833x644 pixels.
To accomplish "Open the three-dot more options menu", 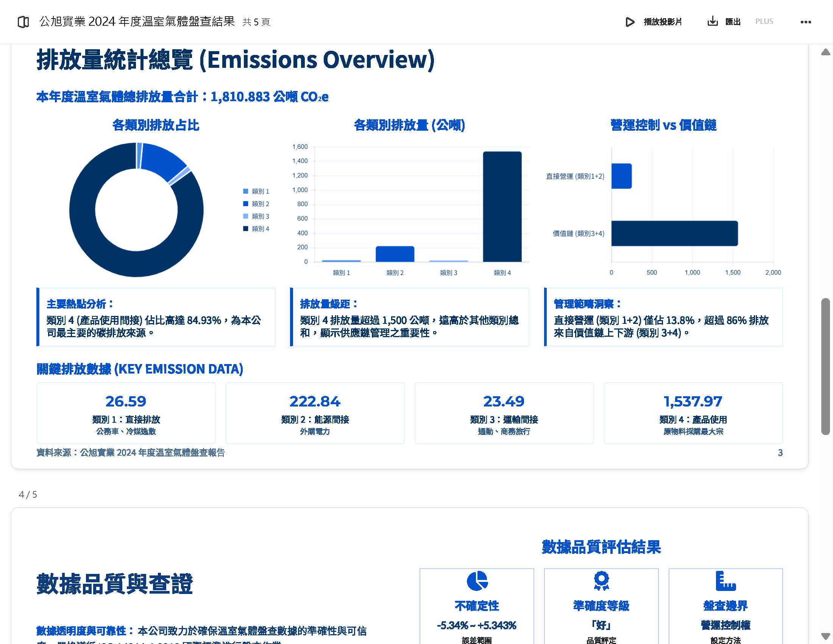I will [x=805, y=22].
